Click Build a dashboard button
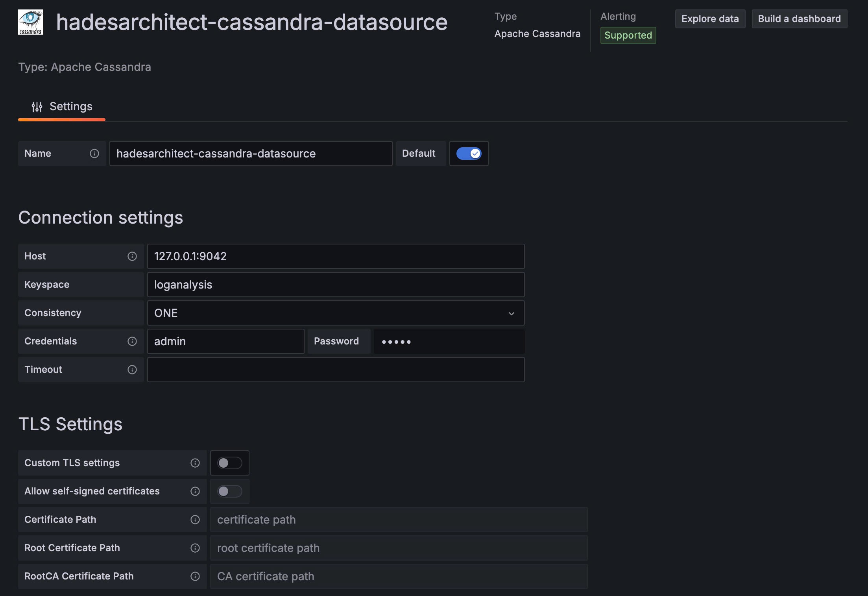 click(x=799, y=19)
